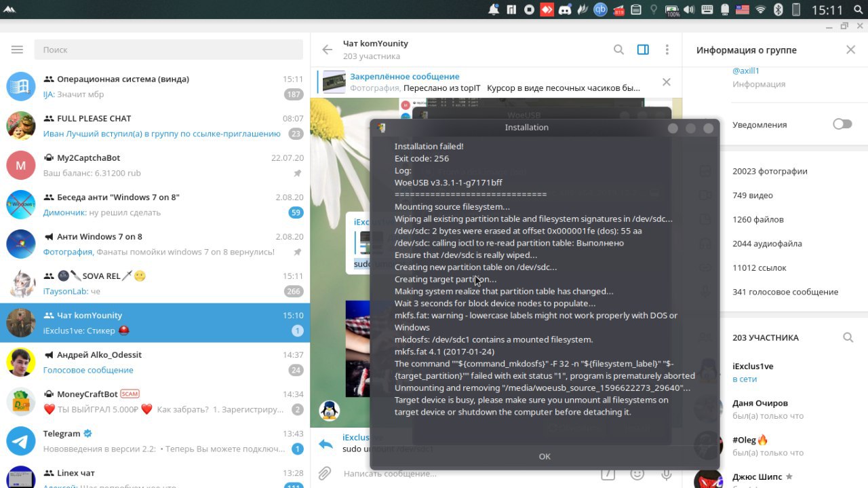868x488 pixels.
Task: Open the Telegram hamburger menu
Action: point(17,50)
